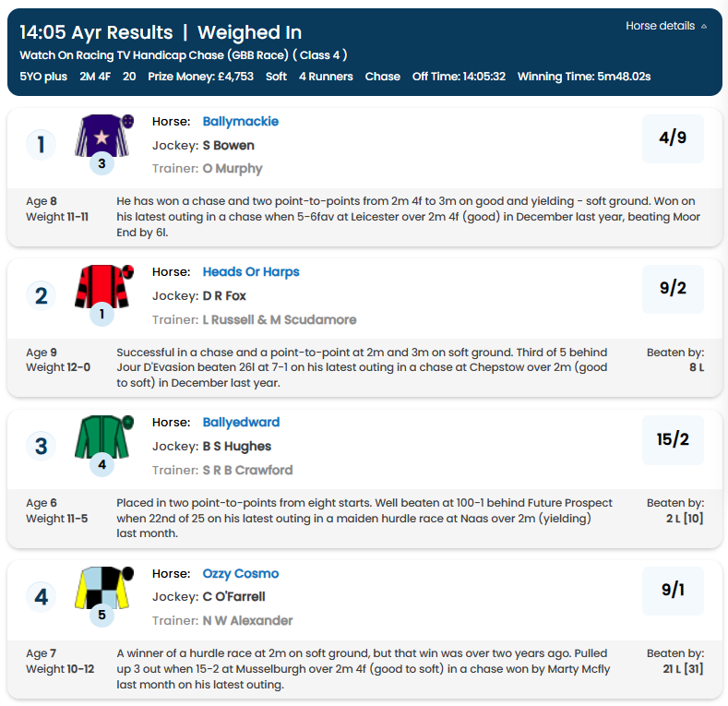Image resolution: width=728 pixels, height=706 pixels.
Task: Click Ozzy Cosmo's blue black checked silks
Action: coord(102,586)
